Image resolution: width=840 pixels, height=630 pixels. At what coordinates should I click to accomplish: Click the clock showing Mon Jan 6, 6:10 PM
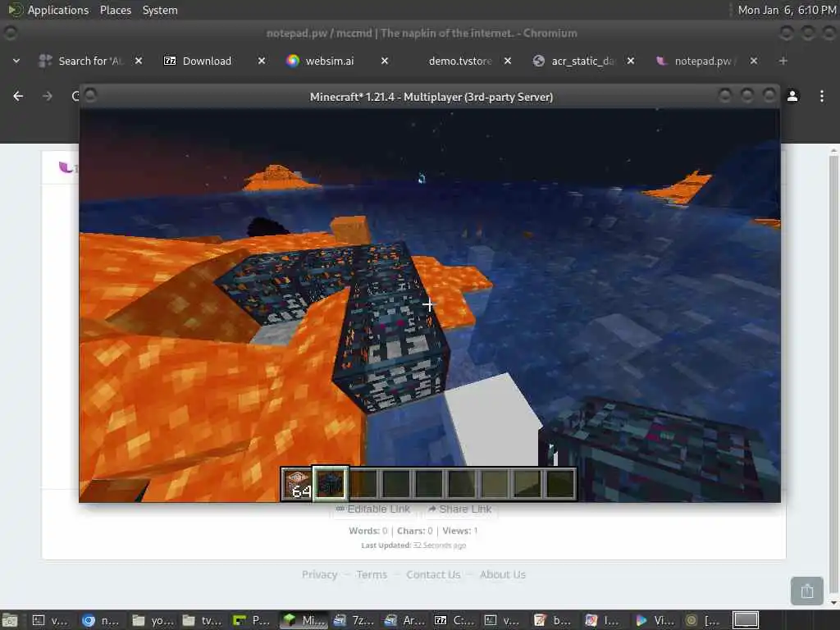(787, 10)
